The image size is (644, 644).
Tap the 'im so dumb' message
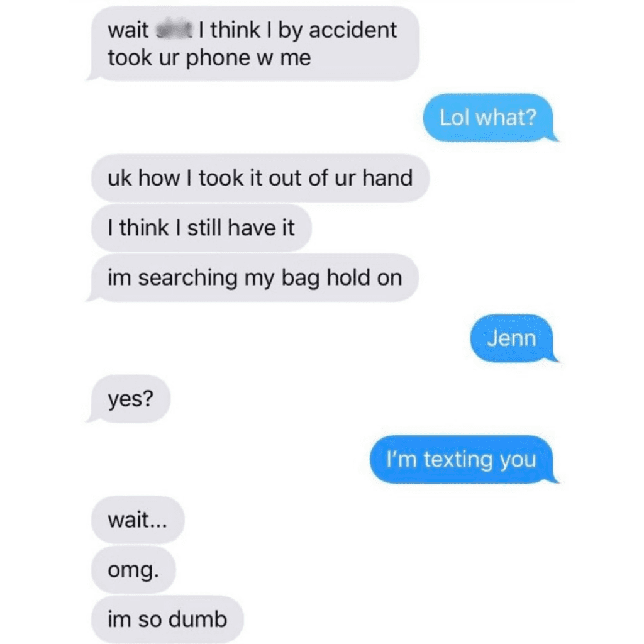pyautogui.click(x=167, y=619)
